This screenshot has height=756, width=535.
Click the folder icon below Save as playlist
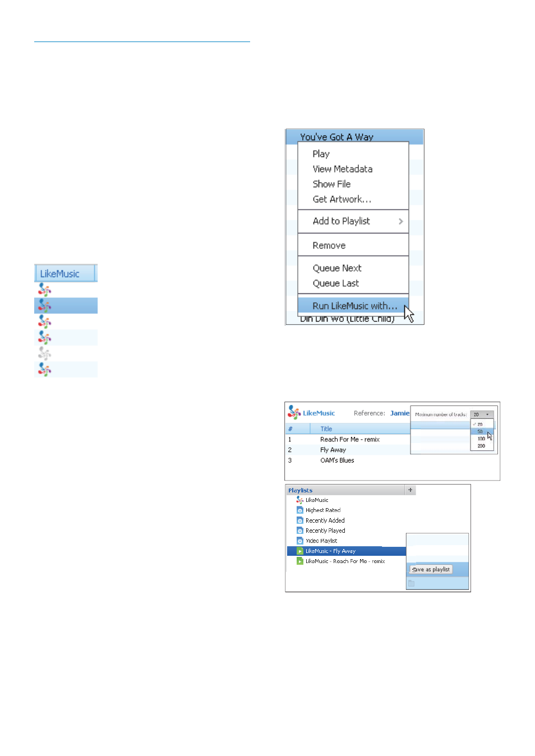(x=411, y=583)
